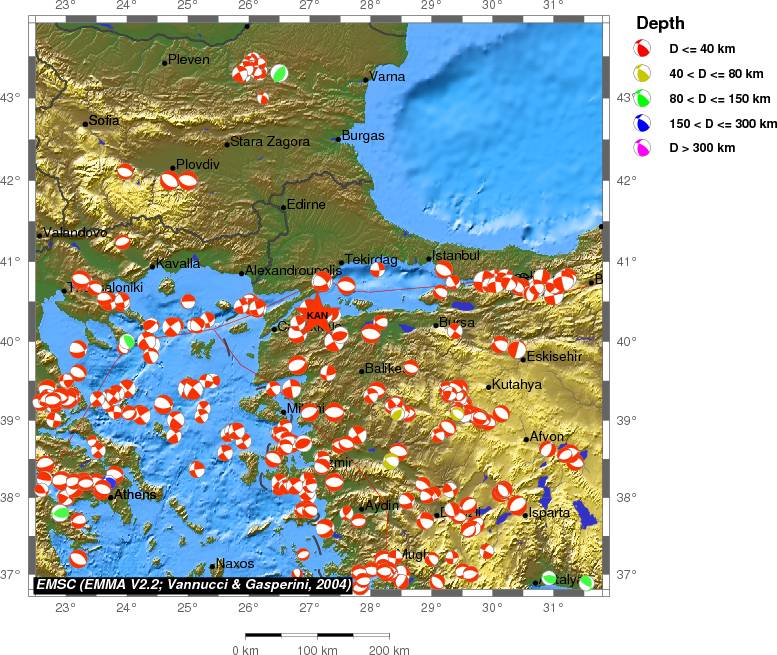The width and height of the screenshot is (777, 655).
Task: Click the EMSC EMMA V2.2 credit text
Action: [x=192, y=583]
